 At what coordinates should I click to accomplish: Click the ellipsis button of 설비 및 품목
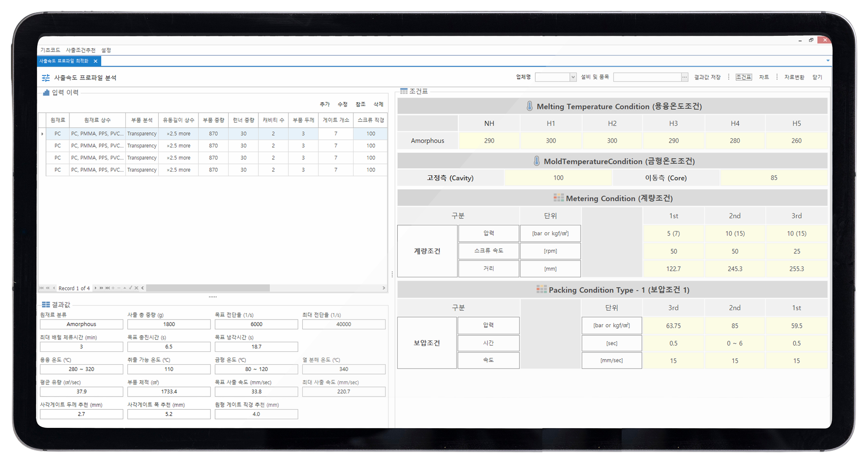pos(684,77)
